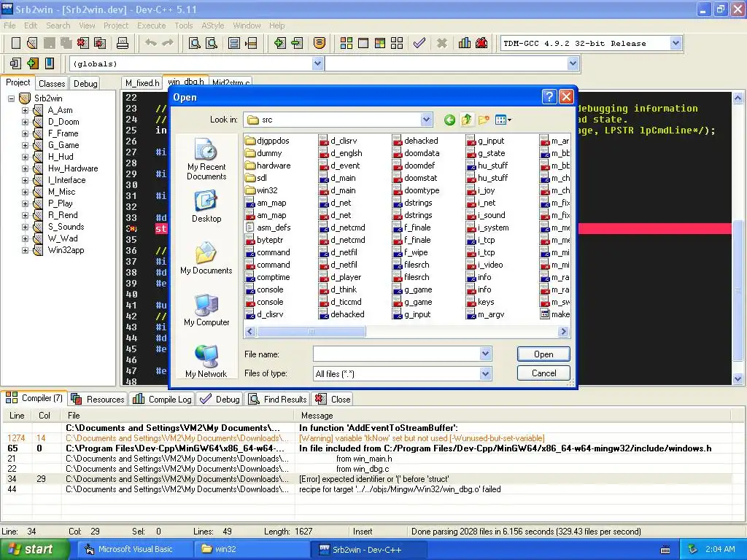747x560 pixels.
Task: Click the Delete Profiling Information icon
Action: tap(481, 43)
